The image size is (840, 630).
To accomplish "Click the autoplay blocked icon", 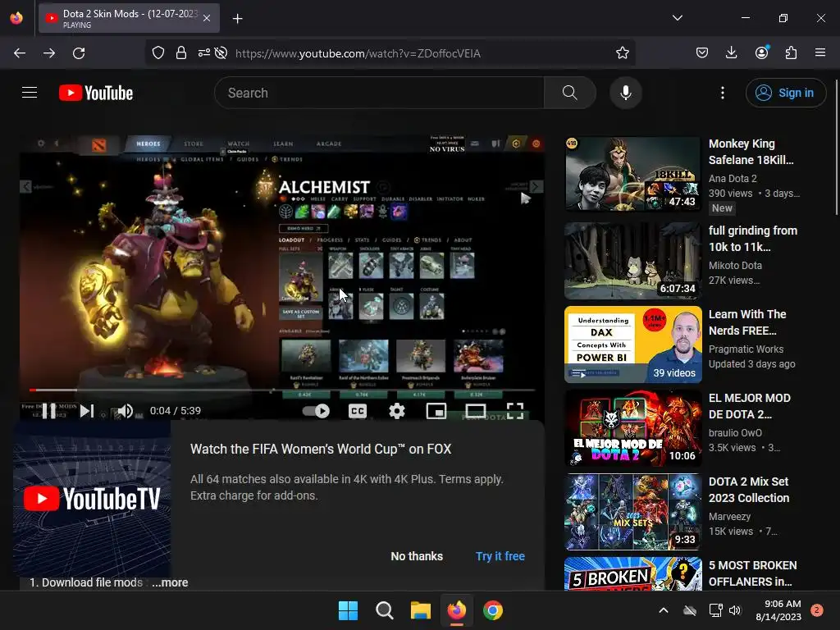I will pyautogui.click(x=221, y=52).
